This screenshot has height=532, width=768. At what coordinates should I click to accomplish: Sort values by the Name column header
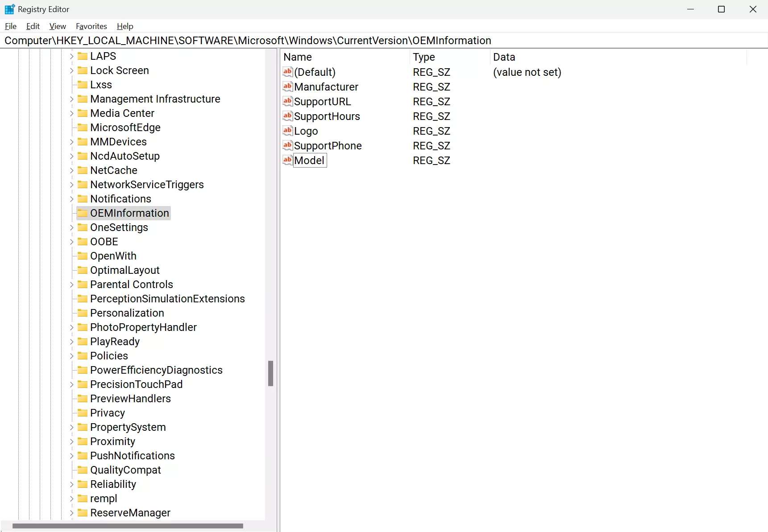point(345,57)
